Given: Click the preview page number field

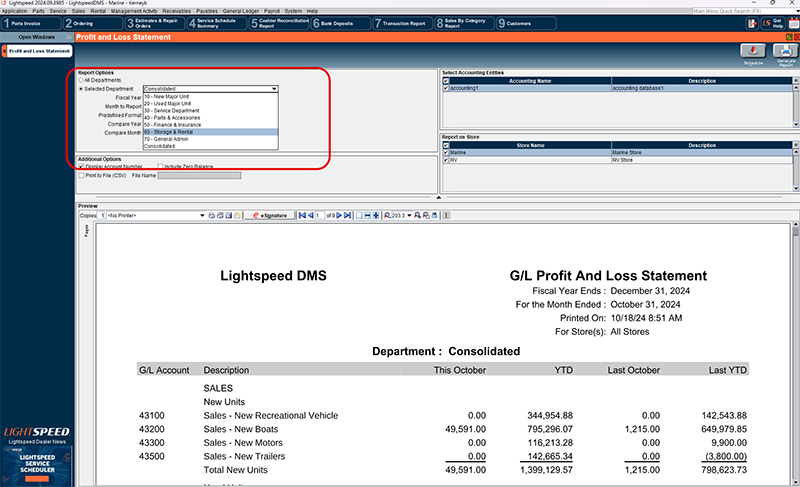Looking at the screenshot, I should tap(319, 216).
